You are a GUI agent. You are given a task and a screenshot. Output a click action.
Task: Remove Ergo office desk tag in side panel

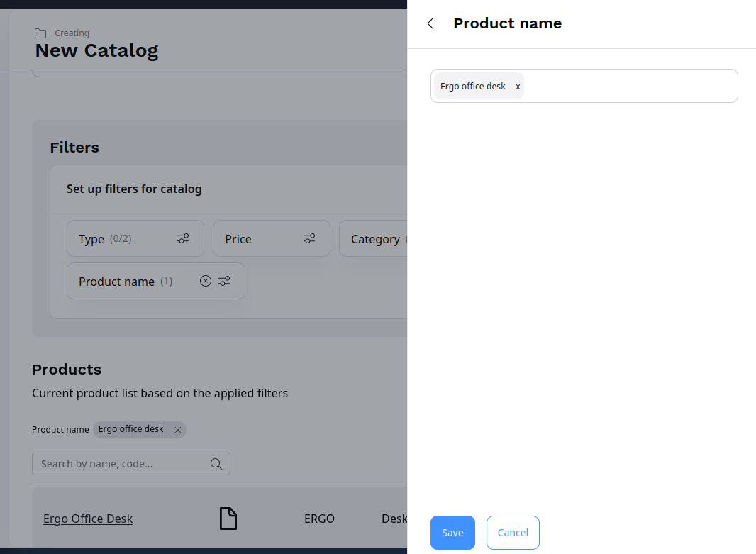tap(518, 86)
